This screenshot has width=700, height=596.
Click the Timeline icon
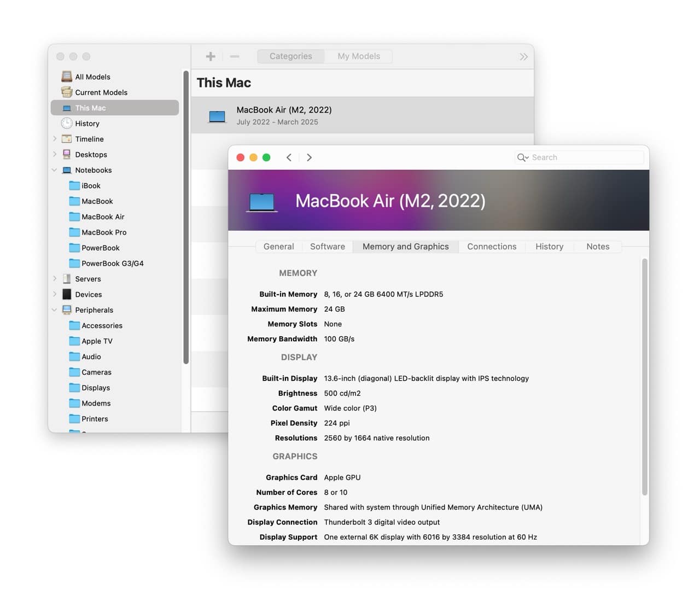point(67,139)
